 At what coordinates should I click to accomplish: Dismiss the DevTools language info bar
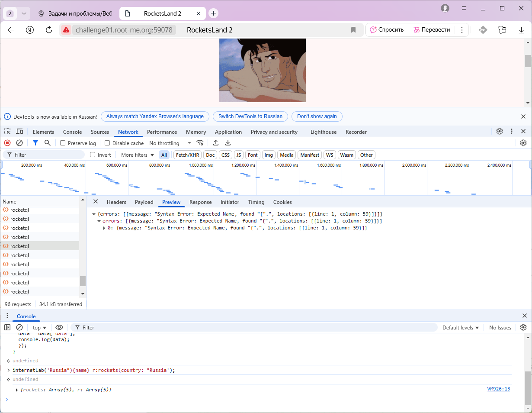(x=523, y=116)
